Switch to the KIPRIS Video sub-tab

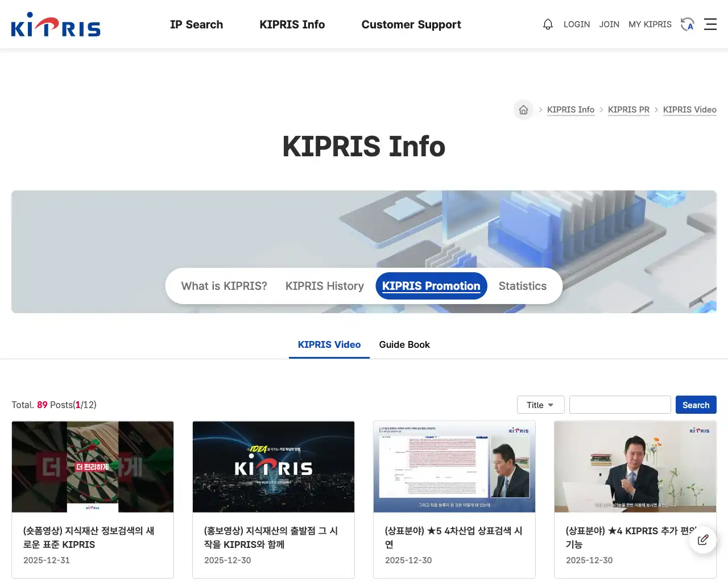(329, 344)
